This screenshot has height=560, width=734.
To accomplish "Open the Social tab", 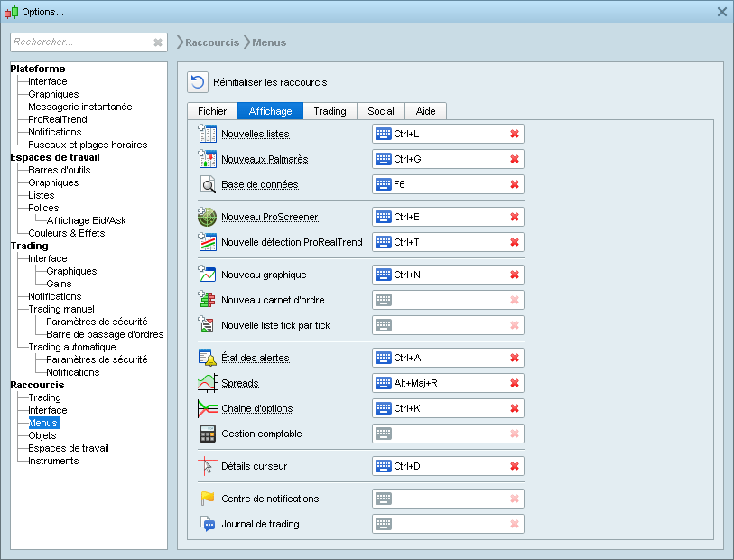I will [x=381, y=111].
